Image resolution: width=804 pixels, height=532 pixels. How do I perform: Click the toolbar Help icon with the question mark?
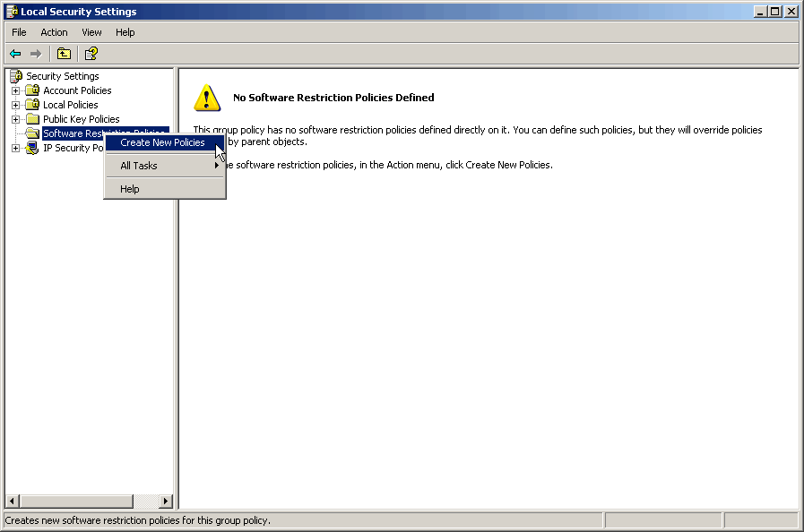click(x=91, y=54)
